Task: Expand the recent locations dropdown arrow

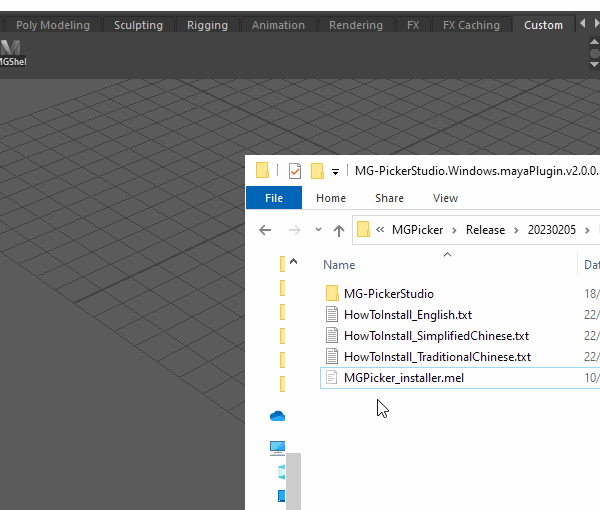Action: (318, 230)
